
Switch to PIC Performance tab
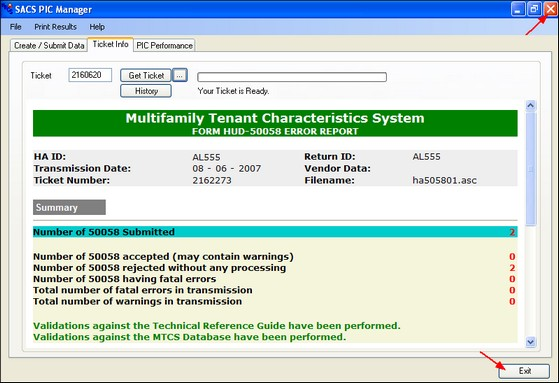164,46
